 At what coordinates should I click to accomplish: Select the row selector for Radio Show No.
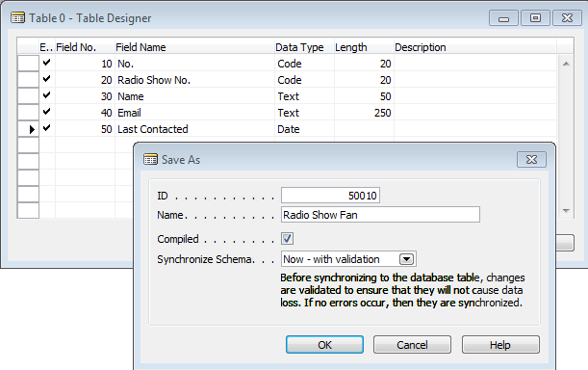28,80
